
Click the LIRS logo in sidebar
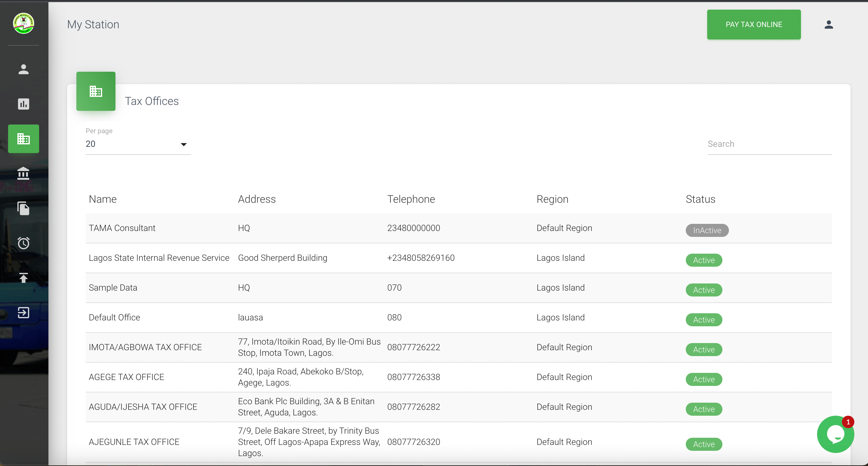pos(23,23)
